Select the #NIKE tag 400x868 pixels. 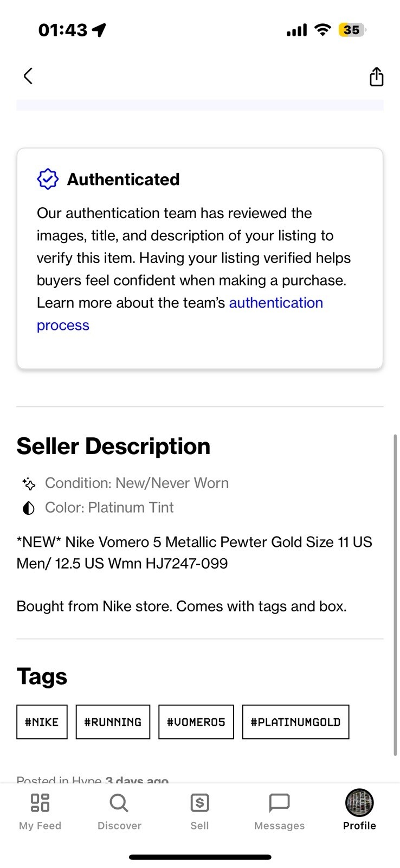pos(42,722)
